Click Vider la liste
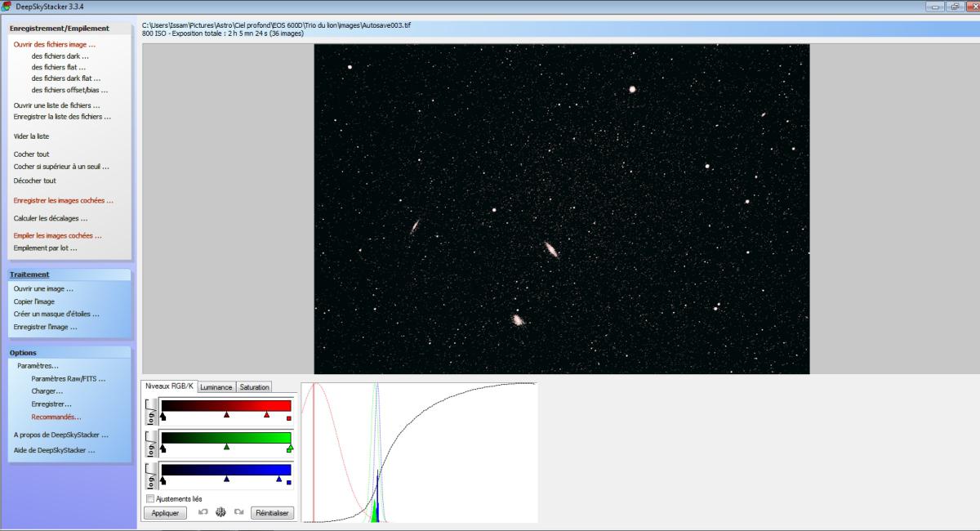This screenshot has width=980, height=531. (x=32, y=136)
